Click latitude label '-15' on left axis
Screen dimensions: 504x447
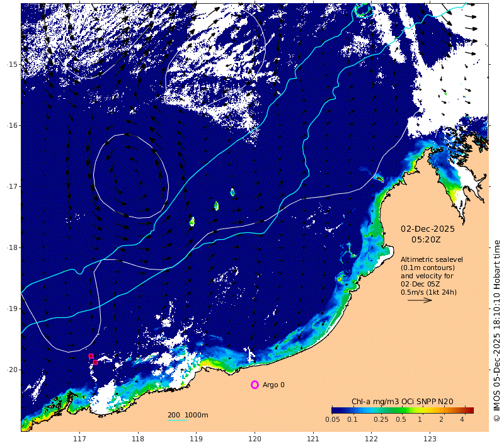13,64
